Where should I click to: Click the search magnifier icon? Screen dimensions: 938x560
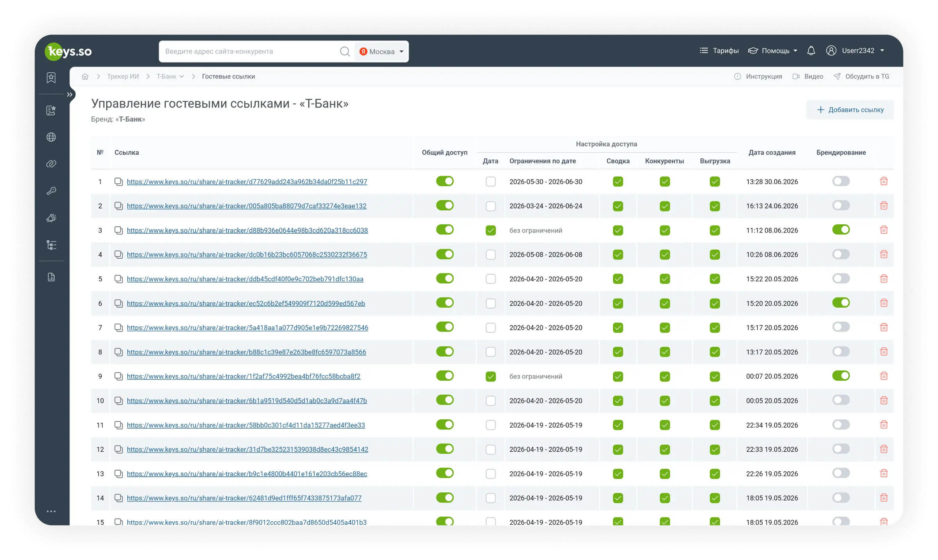[x=345, y=51]
